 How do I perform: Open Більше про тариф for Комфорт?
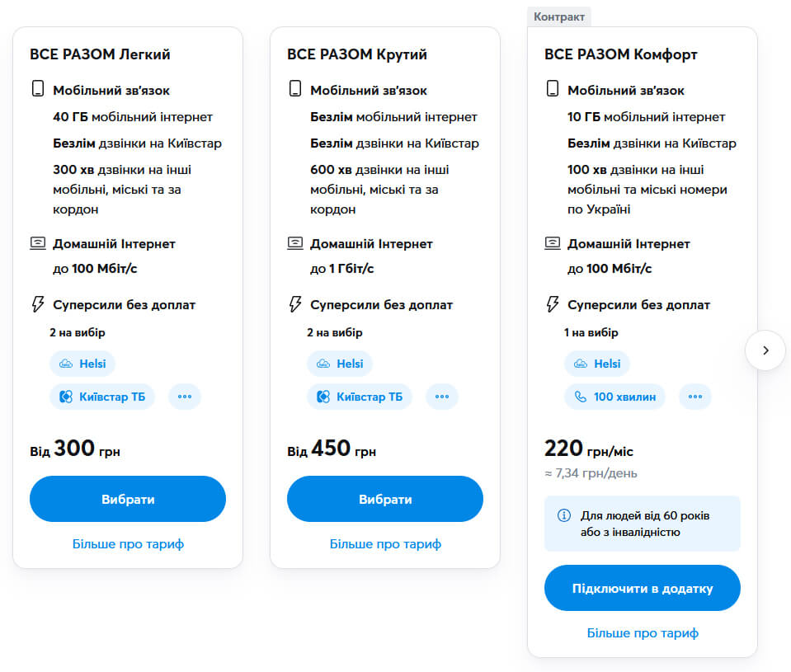tap(643, 633)
